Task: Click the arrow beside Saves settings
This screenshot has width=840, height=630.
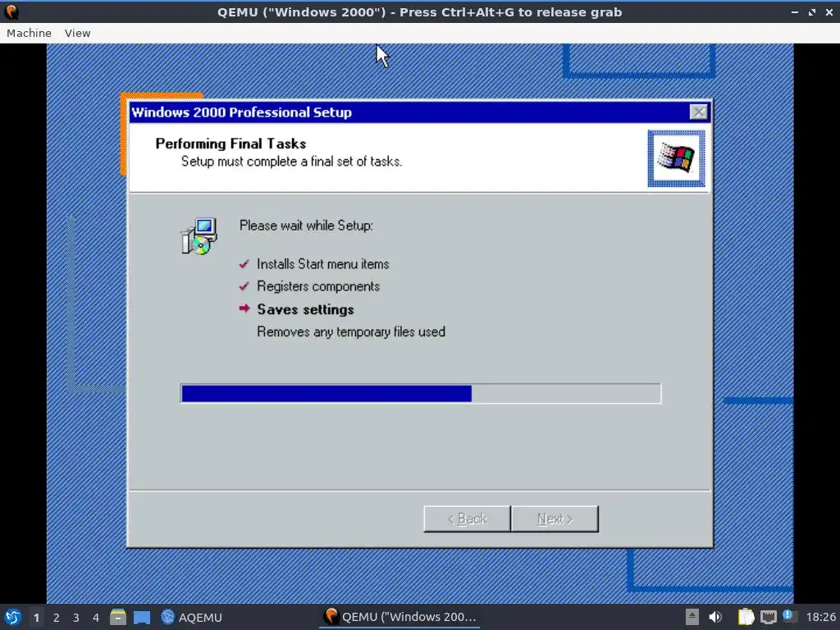Action: click(x=244, y=308)
